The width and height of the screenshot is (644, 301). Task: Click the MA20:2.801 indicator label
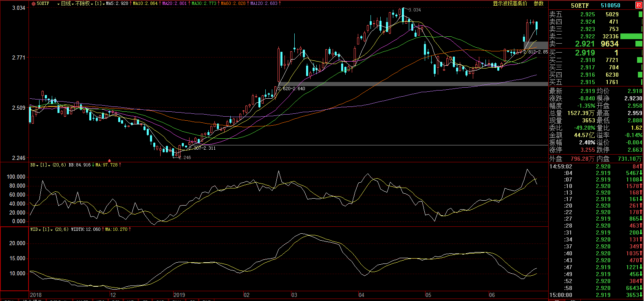click(174, 3)
